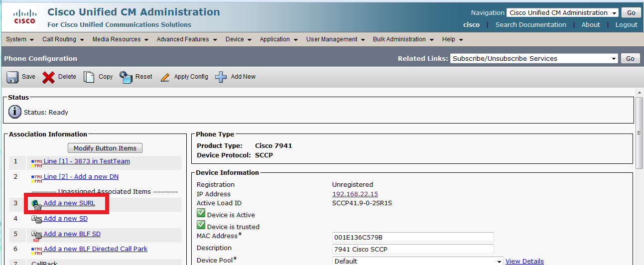Open the Device Pool dropdown
The height and width of the screenshot is (265, 644).
tap(417, 261)
